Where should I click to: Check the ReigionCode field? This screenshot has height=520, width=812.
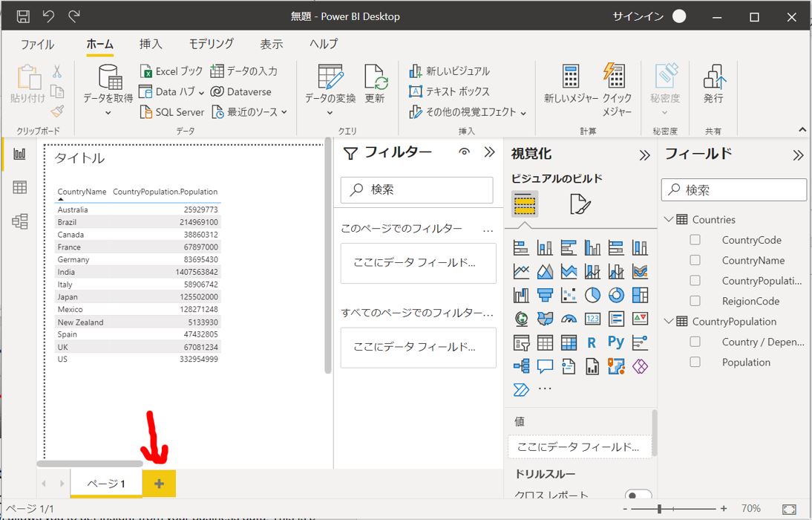click(695, 301)
